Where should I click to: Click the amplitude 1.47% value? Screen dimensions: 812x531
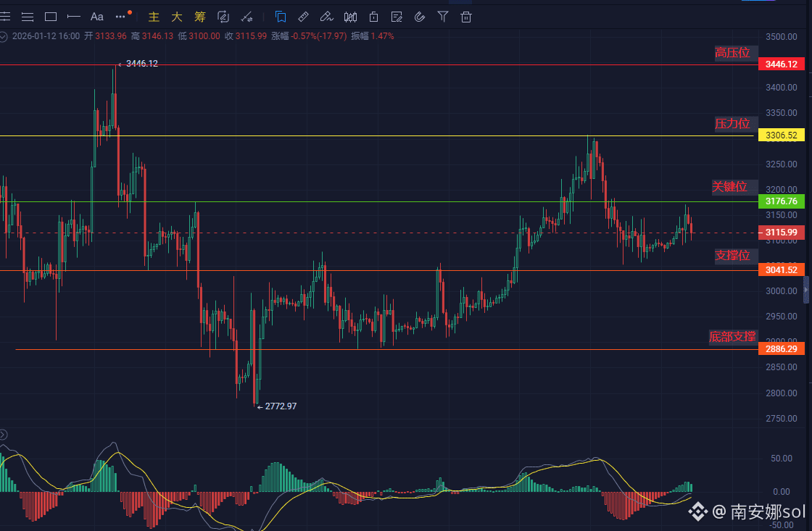382,36
